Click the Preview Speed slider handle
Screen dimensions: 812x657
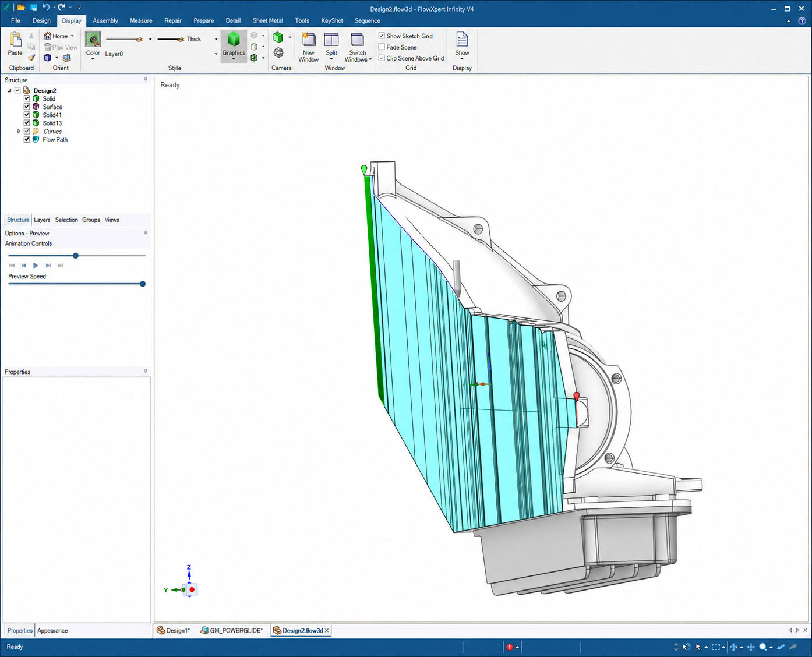pos(143,284)
